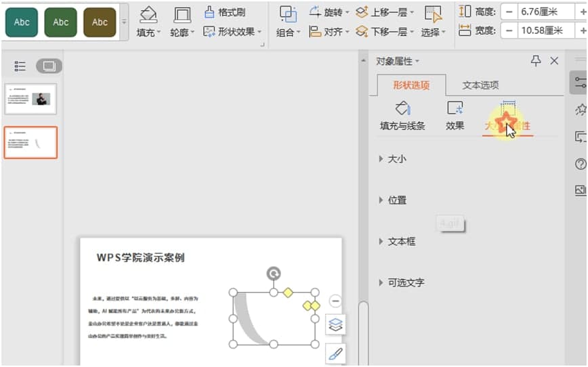The image size is (588, 367).
Task: Apply the dark green Abc shape style
Action: [x=60, y=22]
